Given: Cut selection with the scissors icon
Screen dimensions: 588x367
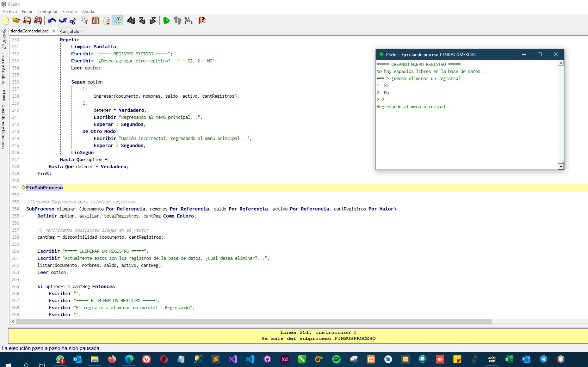Looking at the screenshot, I should click(73, 20).
